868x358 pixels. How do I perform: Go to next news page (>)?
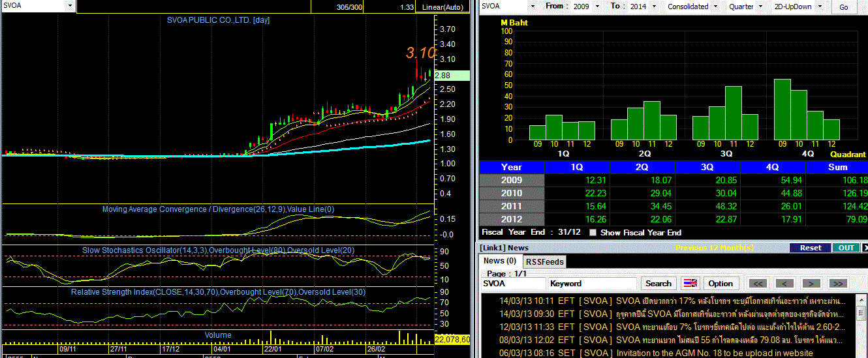[811, 284]
